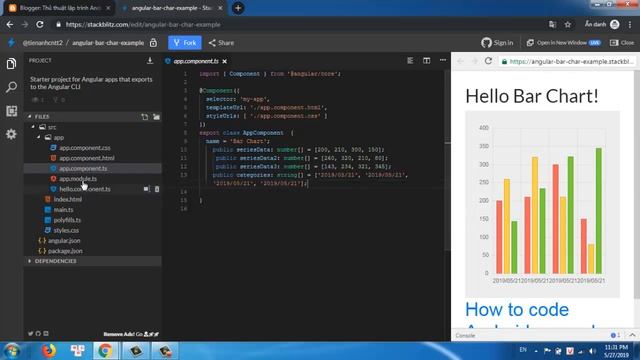The width and height of the screenshot is (640, 360).
Task: Fork this project
Action: [185, 42]
